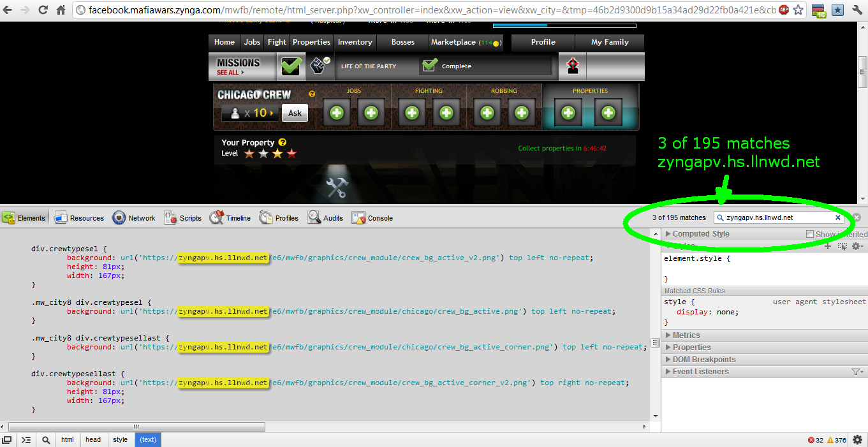Click the sidebar toggle icon beside Elements scrollbar
The height and width of the screenshot is (447, 868).
pyautogui.click(x=654, y=342)
